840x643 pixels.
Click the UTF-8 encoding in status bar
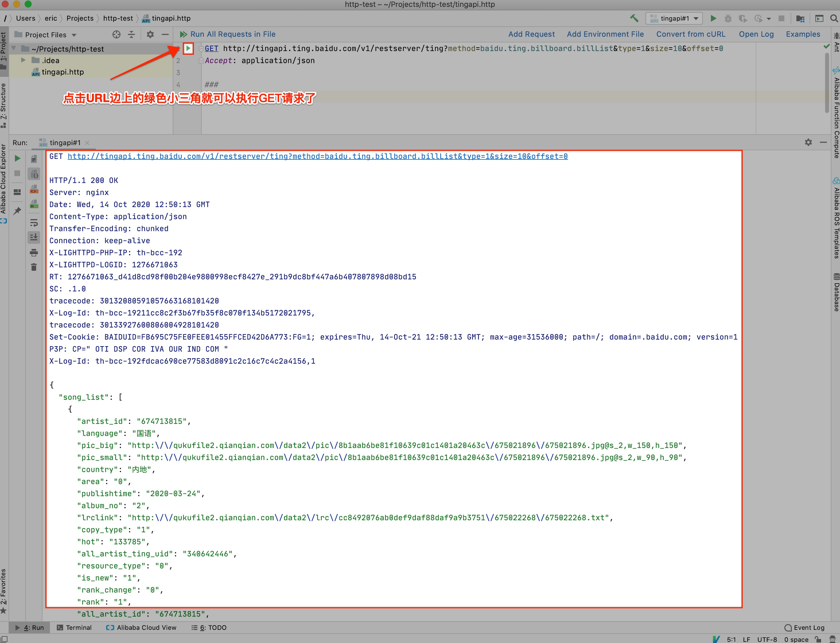[767, 639]
